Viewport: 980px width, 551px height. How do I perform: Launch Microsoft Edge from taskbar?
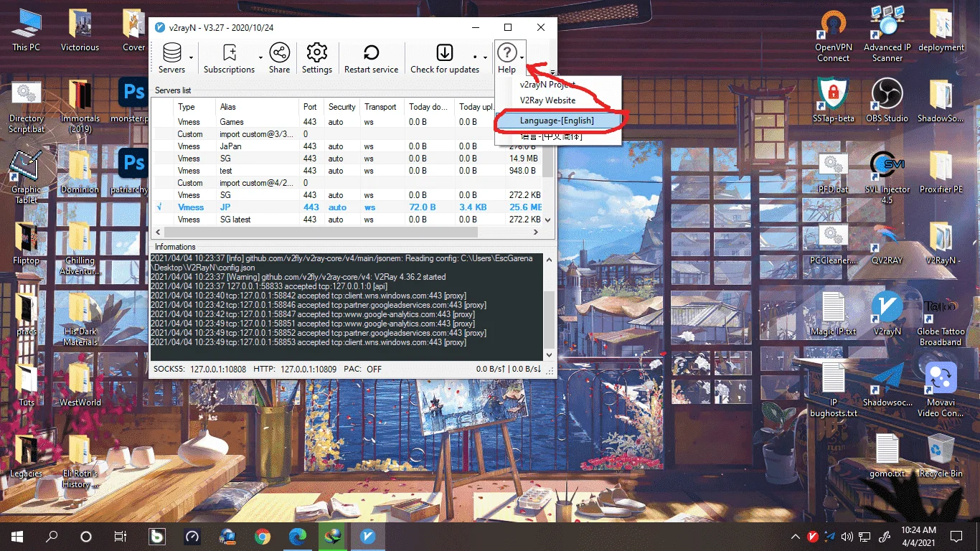click(x=297, y=536)
